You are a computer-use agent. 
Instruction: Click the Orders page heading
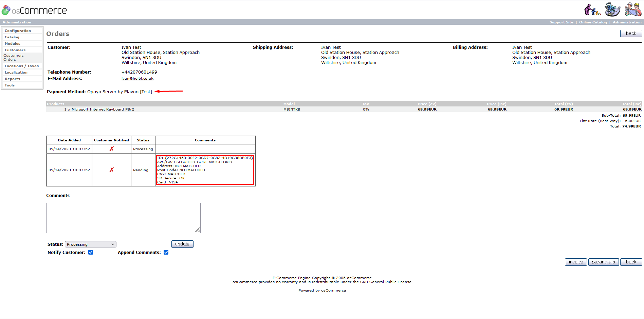pos(58,34)
